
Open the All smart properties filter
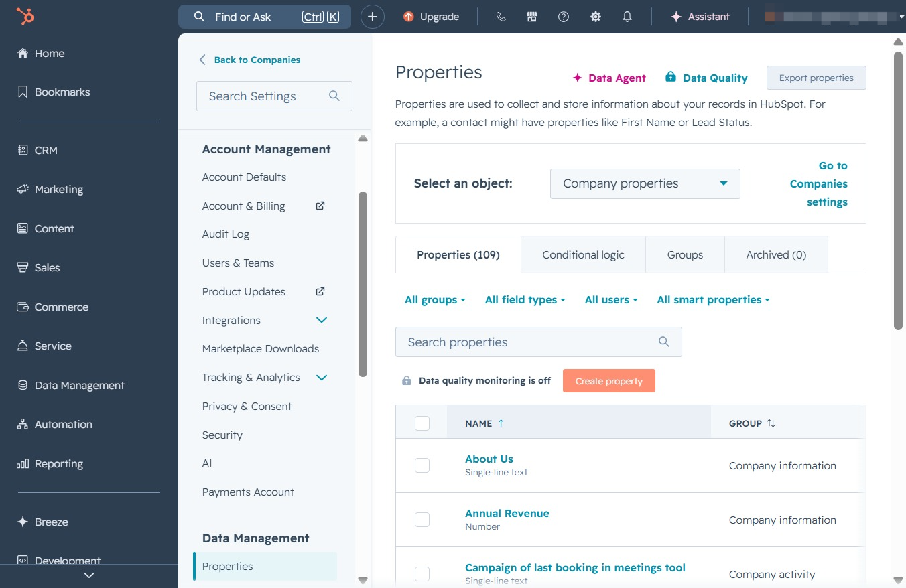tap(714, 299)
